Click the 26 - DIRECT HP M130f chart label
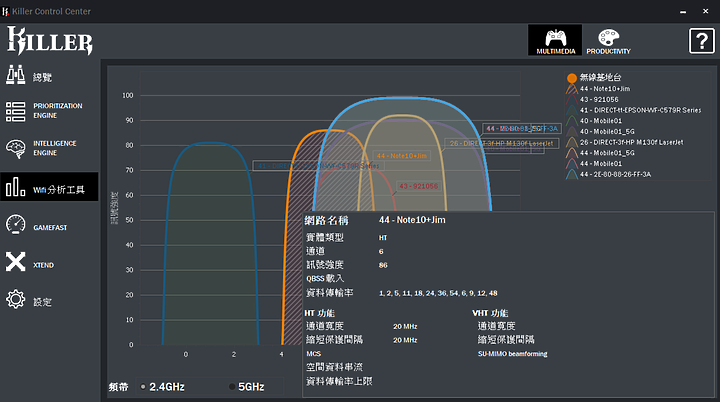 (501, 143)
